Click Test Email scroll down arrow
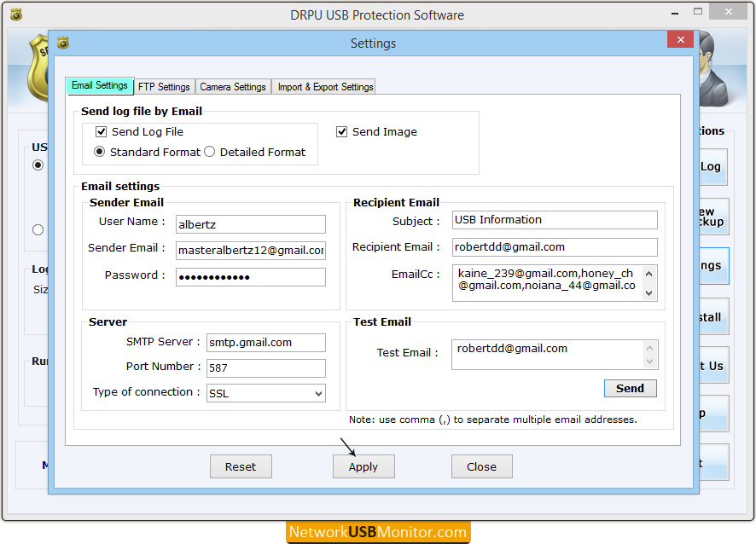Viewport: 756px width, 544px height. pos(649,362)
